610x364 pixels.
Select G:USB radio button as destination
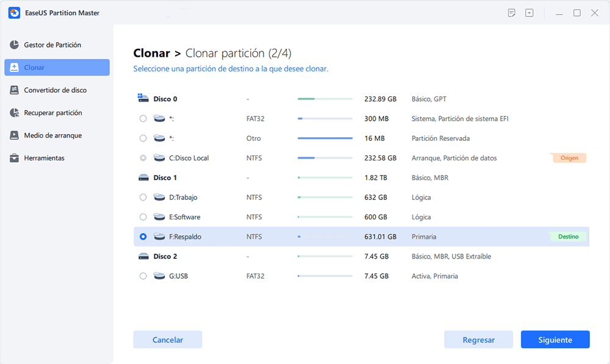pyautogui.click(x=143, y=276)
